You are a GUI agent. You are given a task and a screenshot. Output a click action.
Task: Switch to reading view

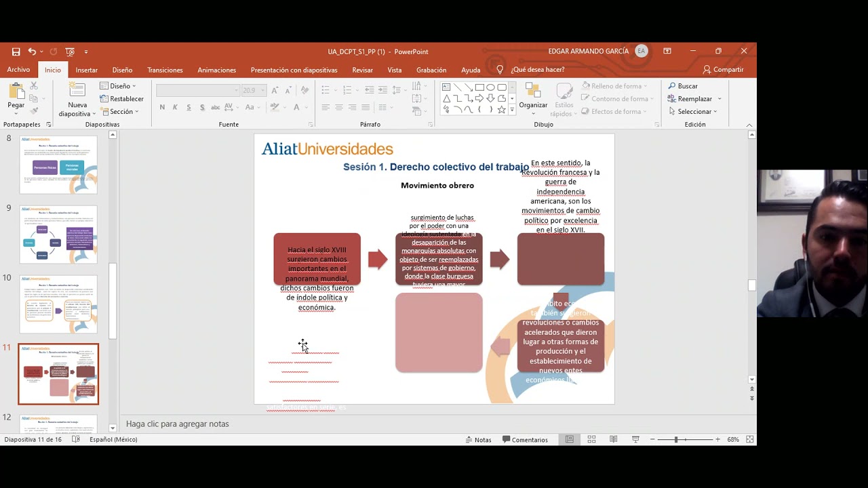[x=614, y=440]
